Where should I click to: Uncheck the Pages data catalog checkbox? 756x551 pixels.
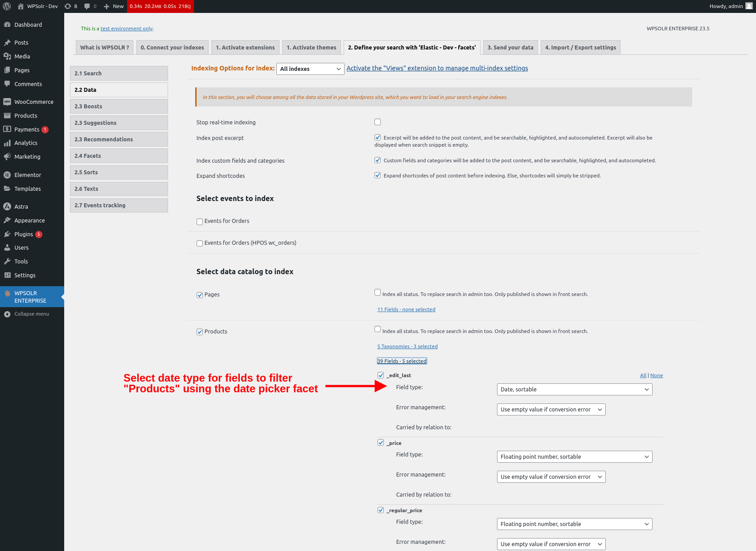(200, 295)
